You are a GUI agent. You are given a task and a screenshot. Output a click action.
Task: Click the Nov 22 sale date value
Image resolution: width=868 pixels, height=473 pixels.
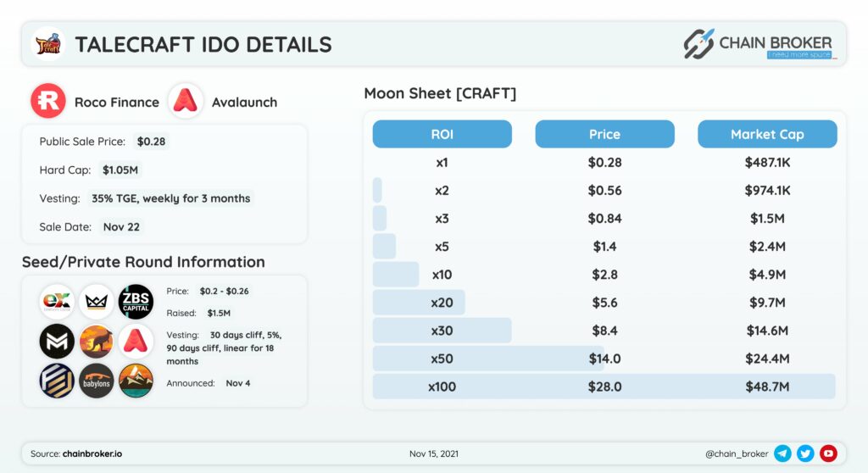click(x=121, y=226)
